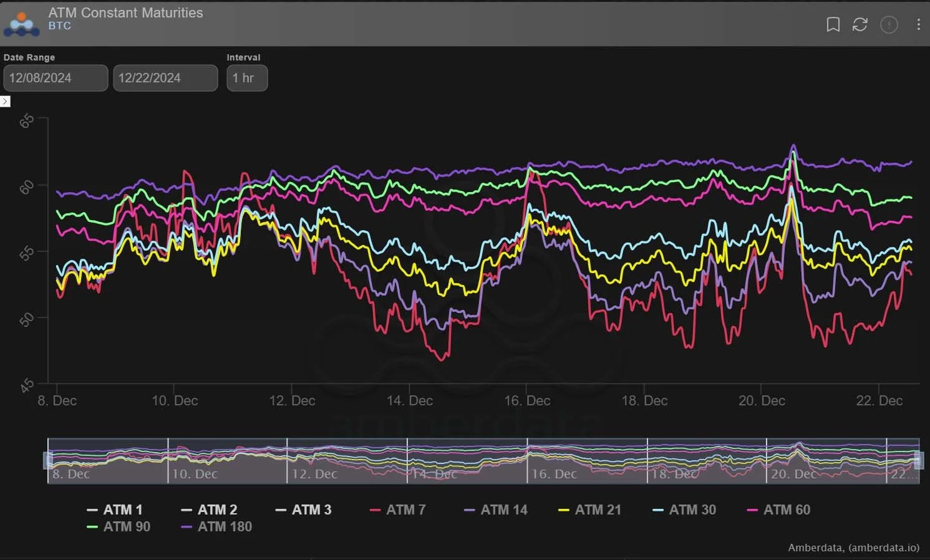Open the end date field 12/22/2024

pyautogui.click(x=165, y=78)
